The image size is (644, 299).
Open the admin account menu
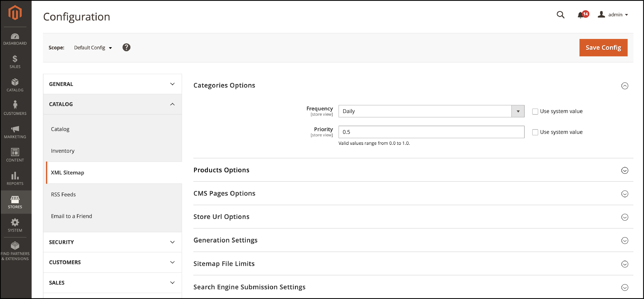pyautogui.click(x=613, y=15)
